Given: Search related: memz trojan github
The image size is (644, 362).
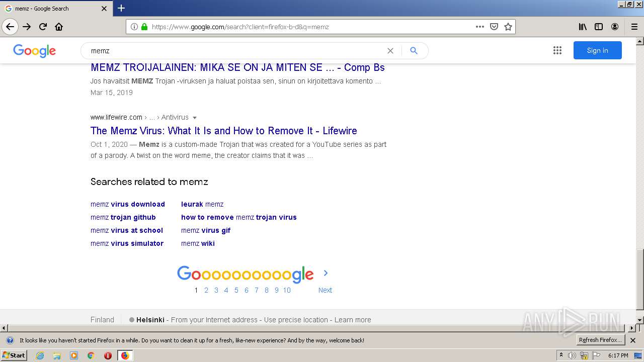Looking at the screenshot, I should [123, 217].
